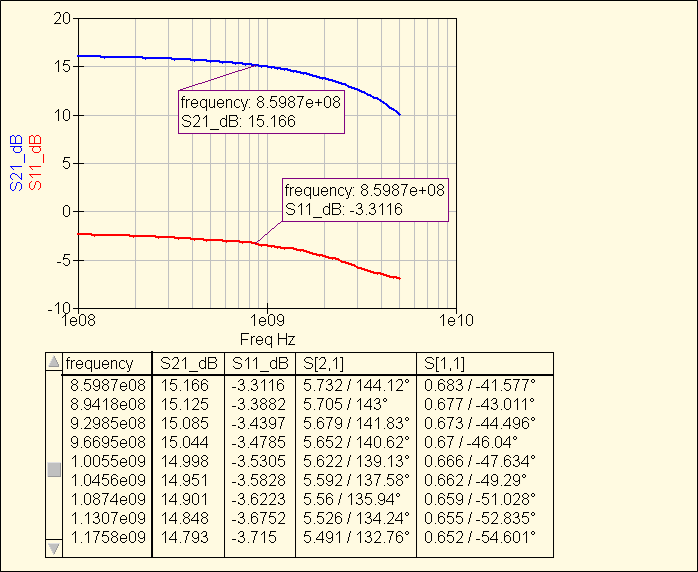This screenshot has width=698, height=572.
Task: Select the 1.1758e09 frequency cell
Action: point(107,538)
